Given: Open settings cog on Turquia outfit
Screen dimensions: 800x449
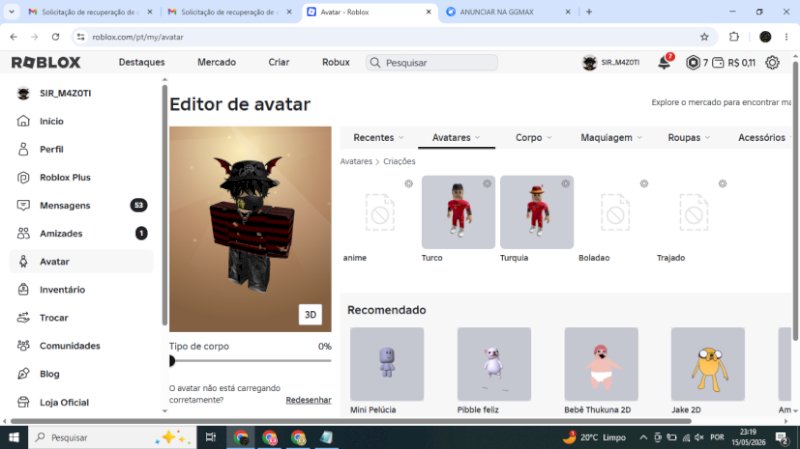Looking at the screenshot, I should [x=565, y=184].
